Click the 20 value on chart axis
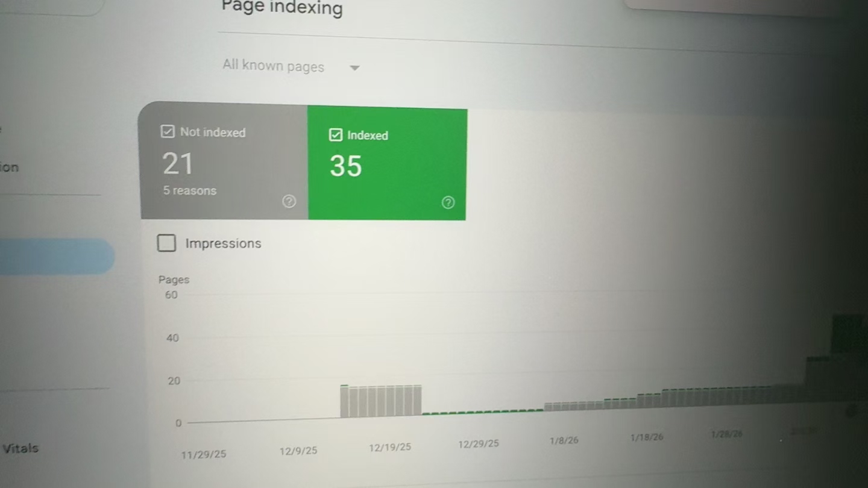The image size is (868, 488). [174, 381]
